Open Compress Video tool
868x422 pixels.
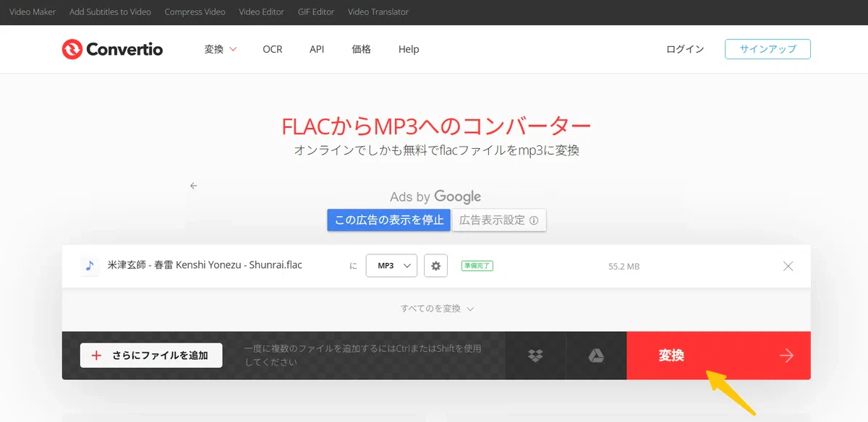click(x=195, y=12)
